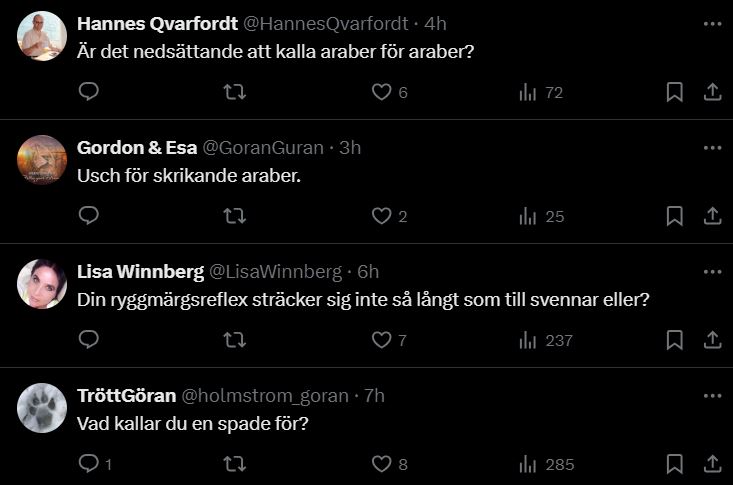Open more menu on Lisa Winnberg's tweet
733x485 pixels.
coord(712,271)
